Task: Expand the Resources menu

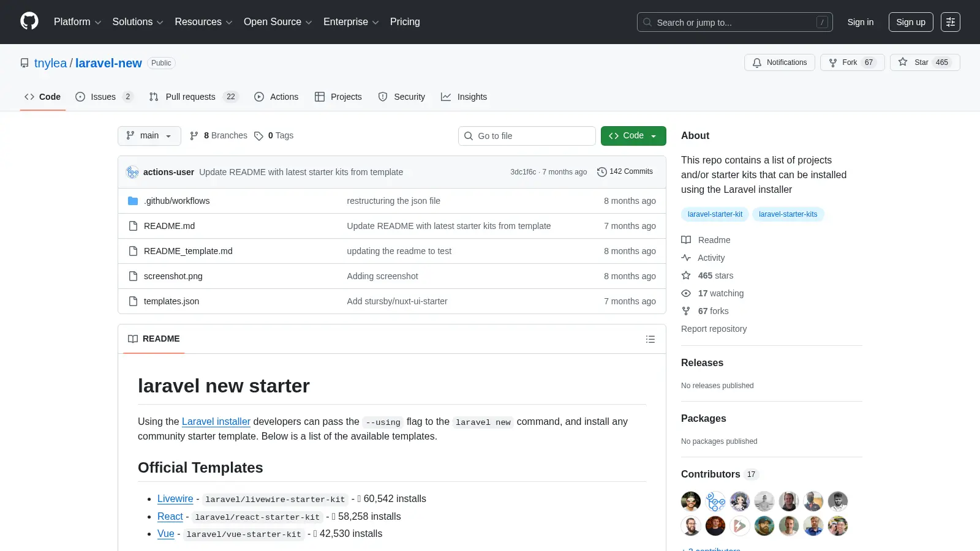Action: pos(203,22)
